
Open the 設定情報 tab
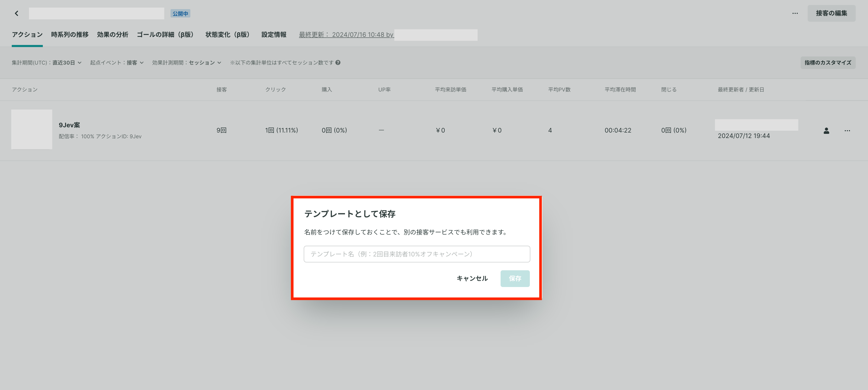pos(274,35)
